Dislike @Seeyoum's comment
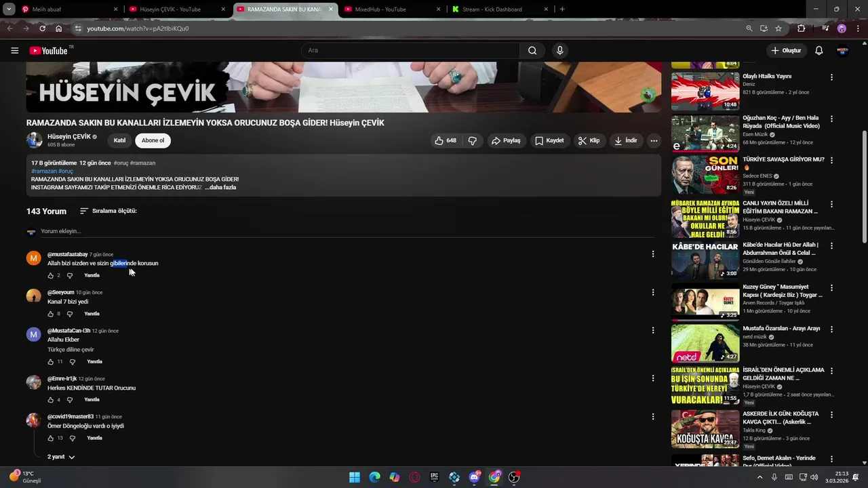Screen dimensions: 868x488 tap(70, 314)
